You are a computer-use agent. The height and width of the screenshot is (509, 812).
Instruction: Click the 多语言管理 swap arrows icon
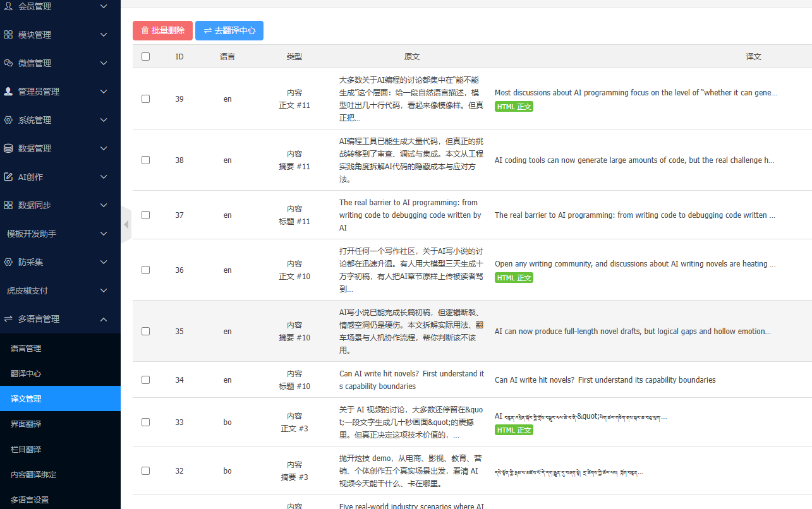tap(8, 319)
